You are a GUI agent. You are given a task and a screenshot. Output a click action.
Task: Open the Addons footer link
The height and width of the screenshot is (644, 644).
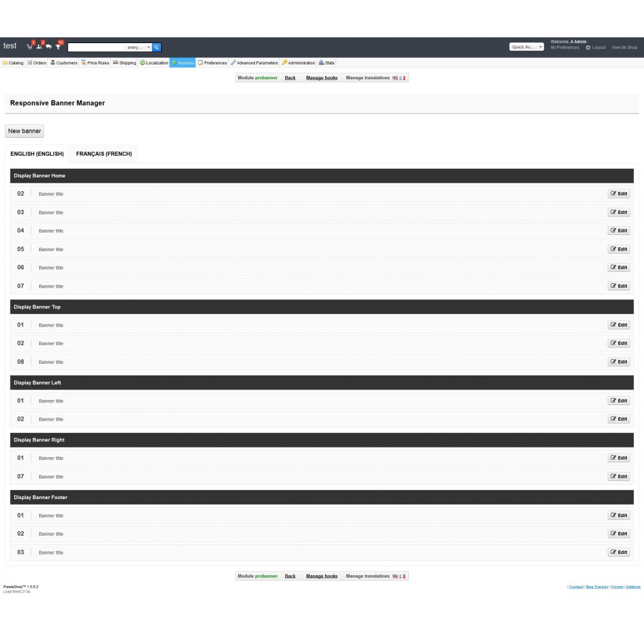click(x=633, y=587)
